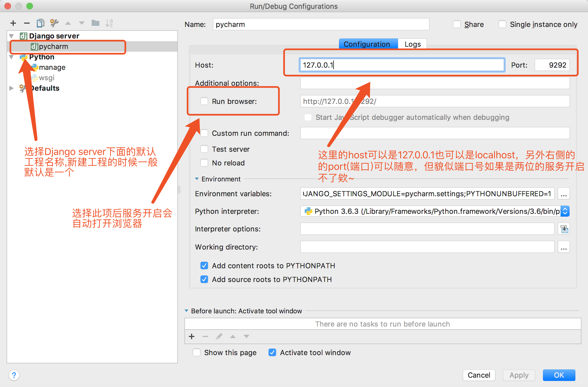Remove the selected configuration with the minus icon
The height and width of the screenshot is (387, 588).
coord(27,23)
